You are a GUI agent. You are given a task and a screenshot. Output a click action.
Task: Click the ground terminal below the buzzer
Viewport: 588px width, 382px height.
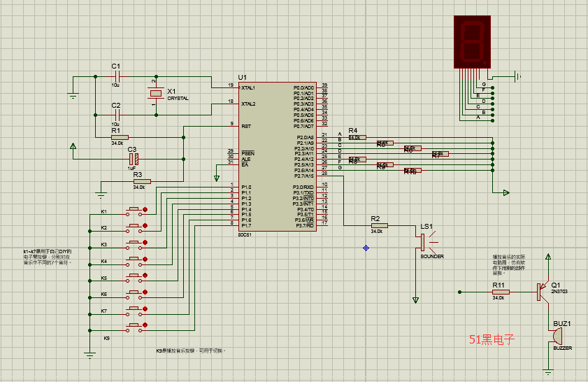[x=548, y=373]
